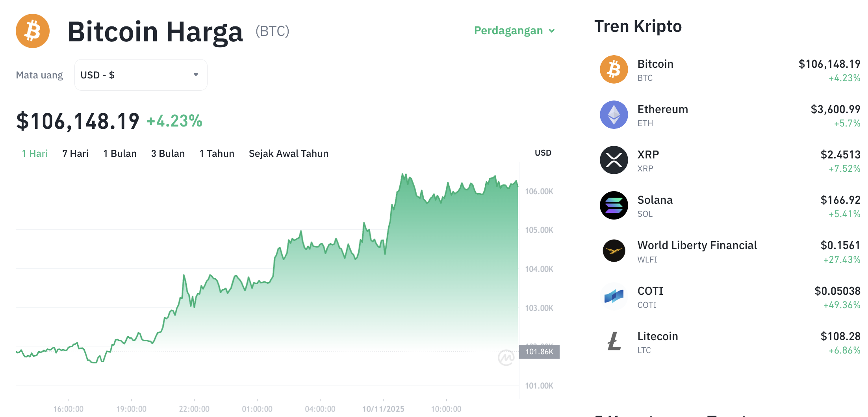Open the USD currency dropdown
This screenshot has width=868, height=417.
(140, 74)
